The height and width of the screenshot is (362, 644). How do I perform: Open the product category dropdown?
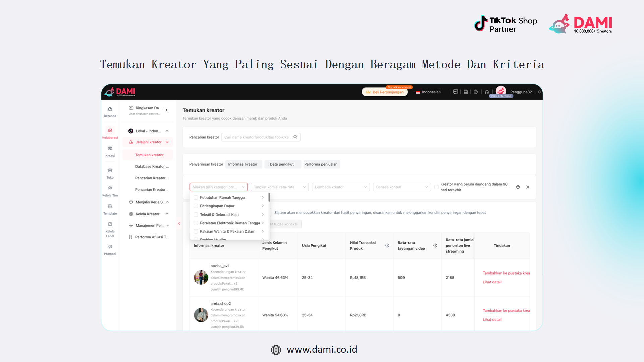click(218, 187)
